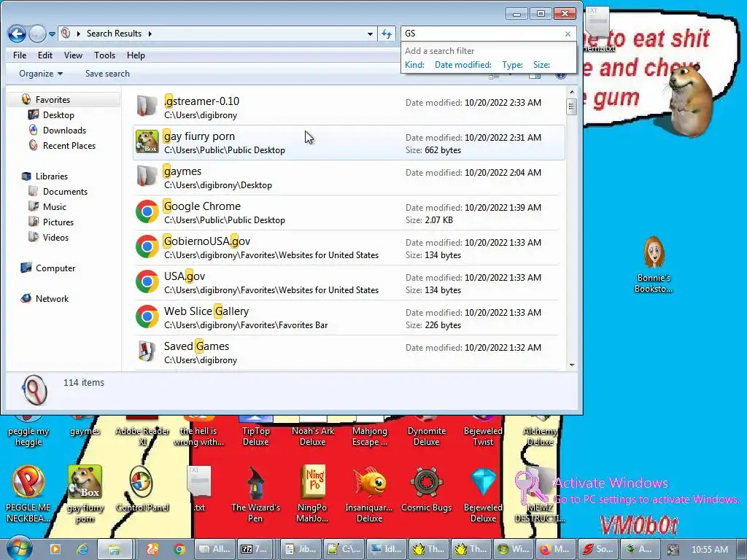Open the Tools menu
The height and width of the screenshot is (560, 747).
[104, 55]
